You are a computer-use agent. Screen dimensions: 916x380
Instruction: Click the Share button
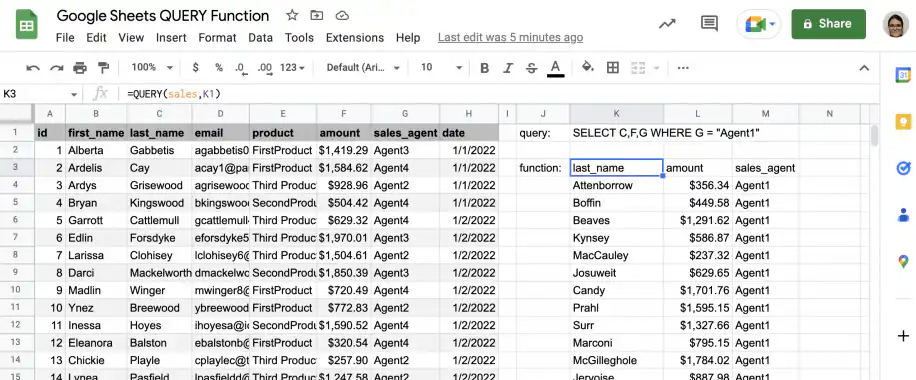(x=828, y=24)
